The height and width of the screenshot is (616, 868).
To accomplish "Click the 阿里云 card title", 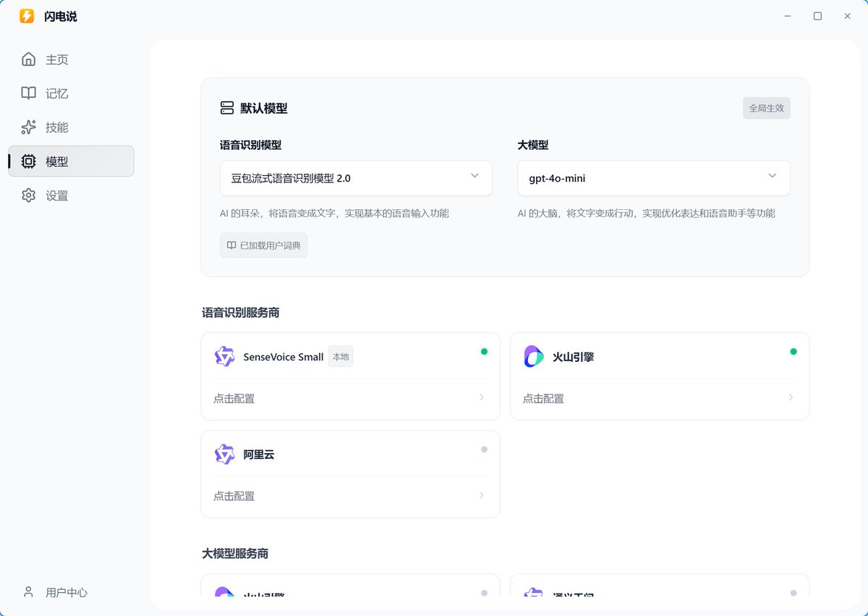I will coord(259,455).
